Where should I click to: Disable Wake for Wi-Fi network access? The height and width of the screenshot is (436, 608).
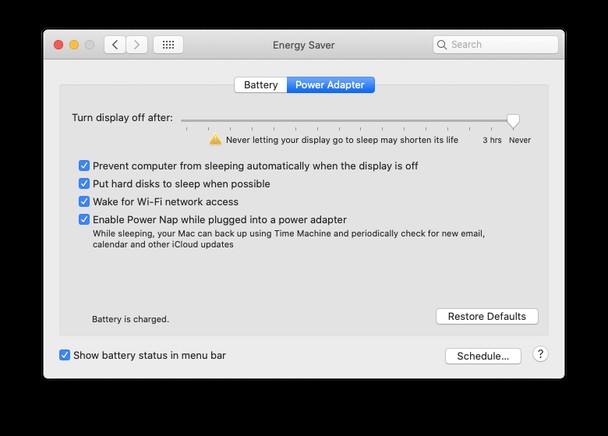84,201
